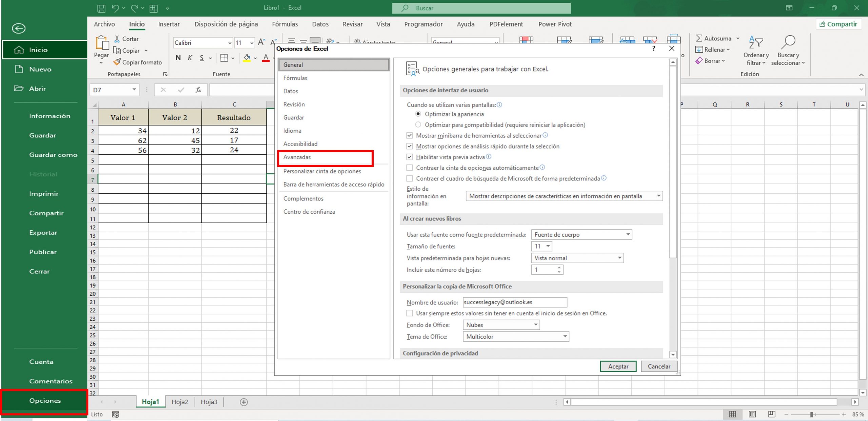Enable Optimizar para compatibilidad radio button
Image resolution: width=868 pixels, height=421 pixels.
pos(418,125)
